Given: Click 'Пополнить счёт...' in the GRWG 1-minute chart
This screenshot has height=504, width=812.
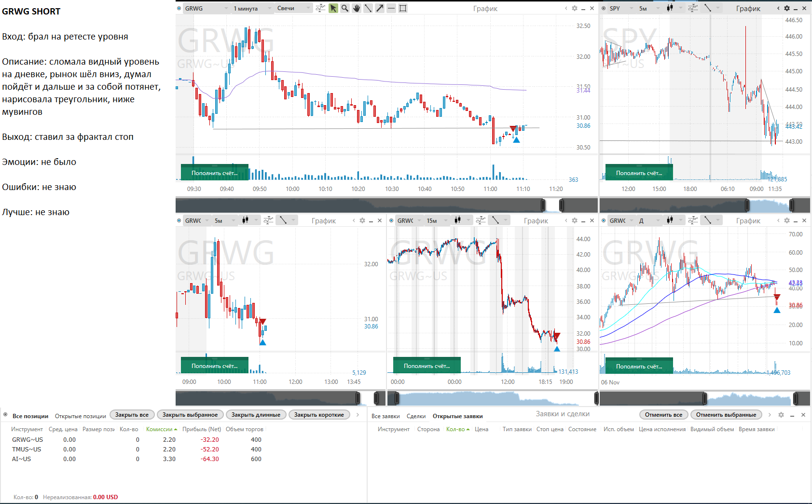Looking at the screenshot, I should point(215,173).
